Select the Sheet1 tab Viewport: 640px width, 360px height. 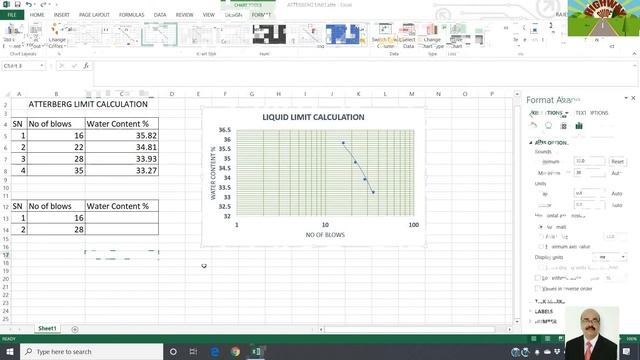click(x=47, y=329)
